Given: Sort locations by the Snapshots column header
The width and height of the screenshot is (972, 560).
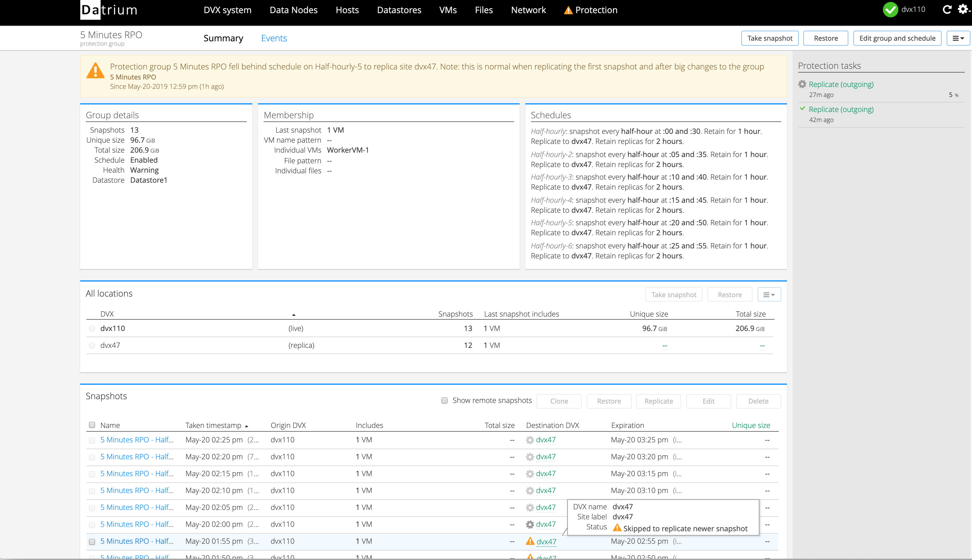Looking at the screenshot, I should point(455,314).
